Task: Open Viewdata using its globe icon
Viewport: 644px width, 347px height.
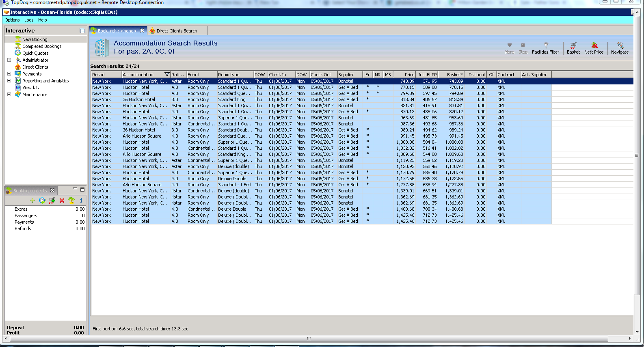Action: pyautogui.click(x=18, y=87)
